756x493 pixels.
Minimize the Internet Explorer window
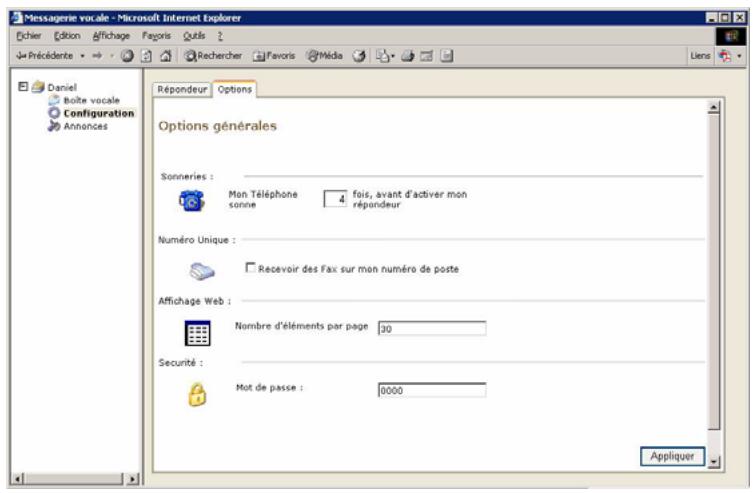coord(711,18)
